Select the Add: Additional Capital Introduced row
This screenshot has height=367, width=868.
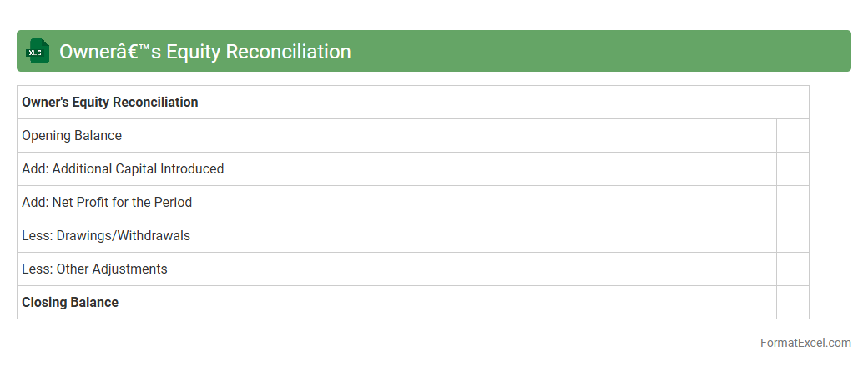click(123, 169)
